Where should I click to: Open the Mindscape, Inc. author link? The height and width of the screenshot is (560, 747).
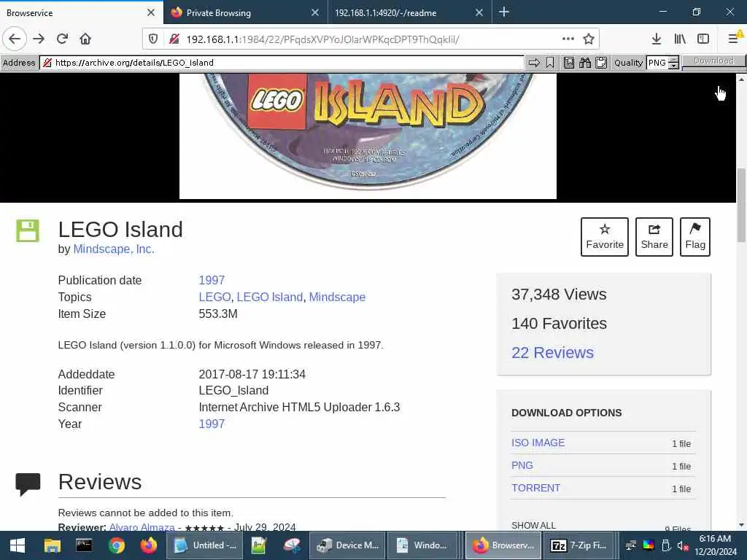click(x=113, y=249)
